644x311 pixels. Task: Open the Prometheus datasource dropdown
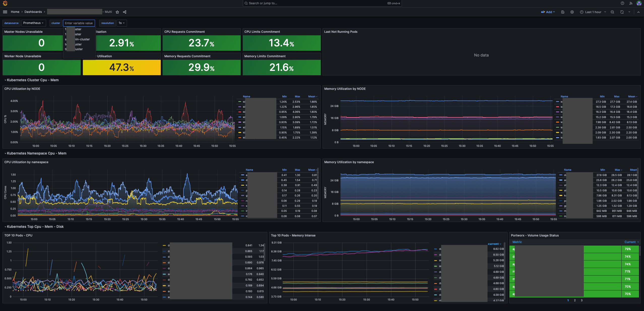point(33,23)
